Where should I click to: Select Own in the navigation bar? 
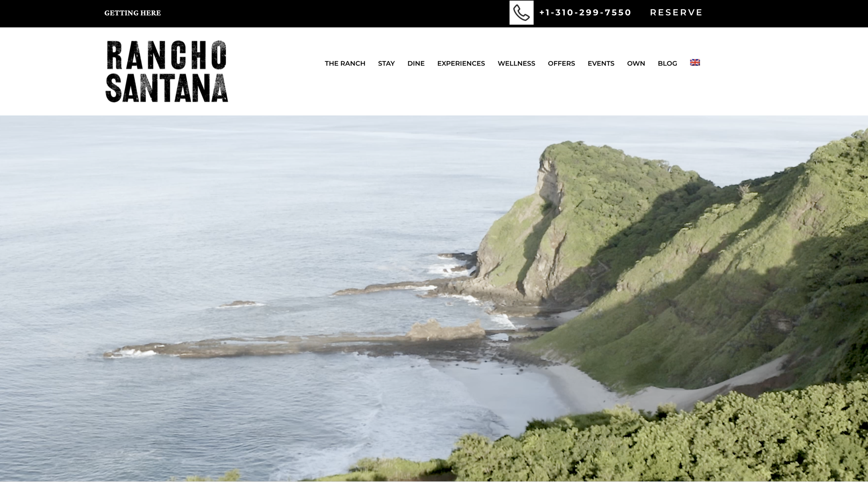click(x=636, y=63)
